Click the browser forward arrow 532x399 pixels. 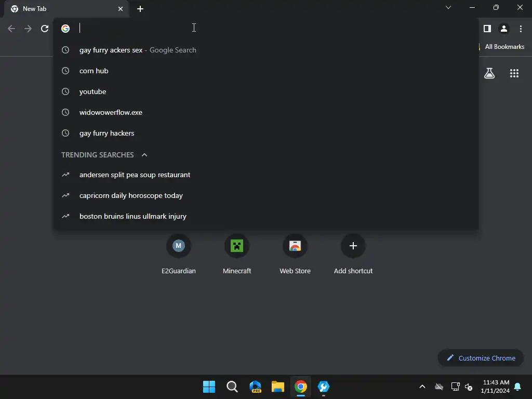pos(28,29)
